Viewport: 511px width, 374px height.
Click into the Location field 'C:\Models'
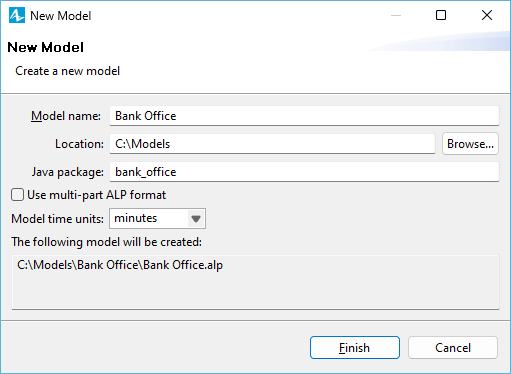[x=272, y=144]
